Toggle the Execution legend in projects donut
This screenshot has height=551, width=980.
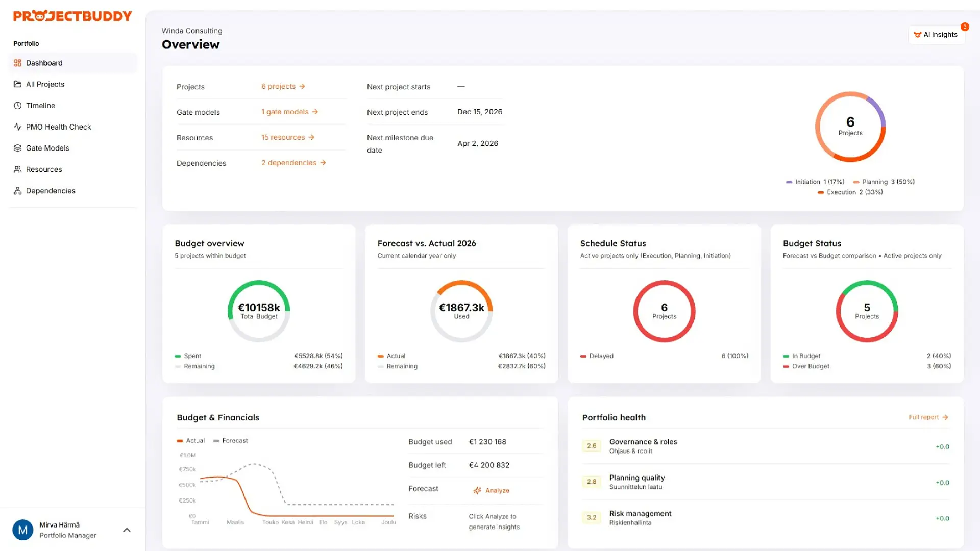click(841, 192)
